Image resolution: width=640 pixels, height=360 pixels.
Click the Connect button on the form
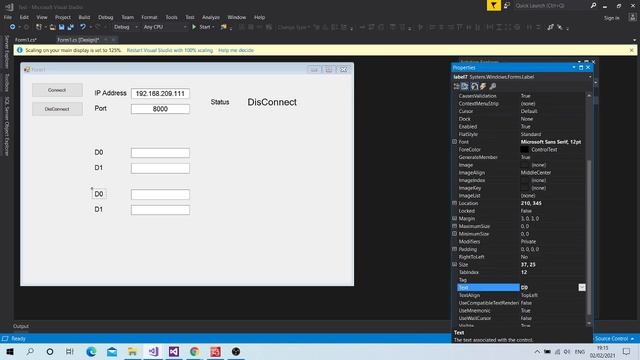[x=57, y=90]
